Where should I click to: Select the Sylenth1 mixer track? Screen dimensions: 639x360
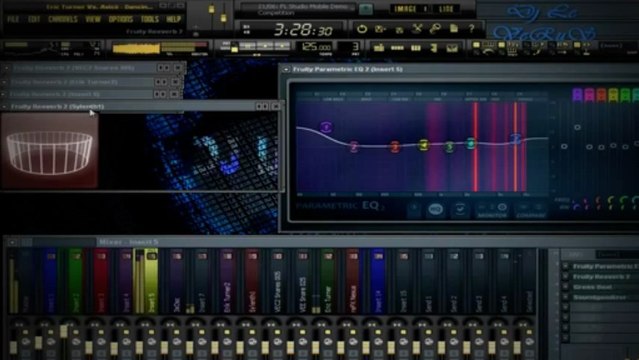click(252, 281)
